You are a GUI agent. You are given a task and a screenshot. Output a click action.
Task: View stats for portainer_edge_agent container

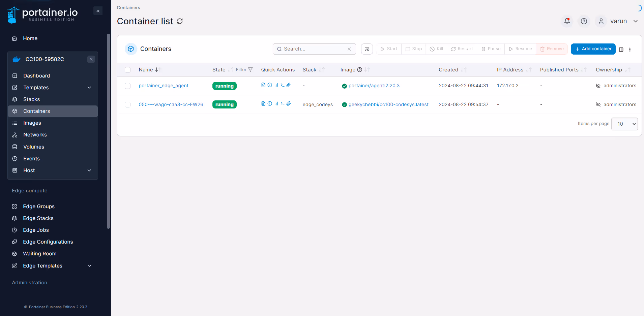pos(276,85)
